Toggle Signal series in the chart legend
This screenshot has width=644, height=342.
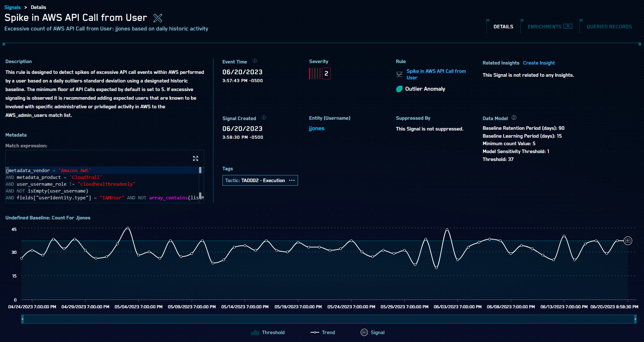(x=373, y=332)
